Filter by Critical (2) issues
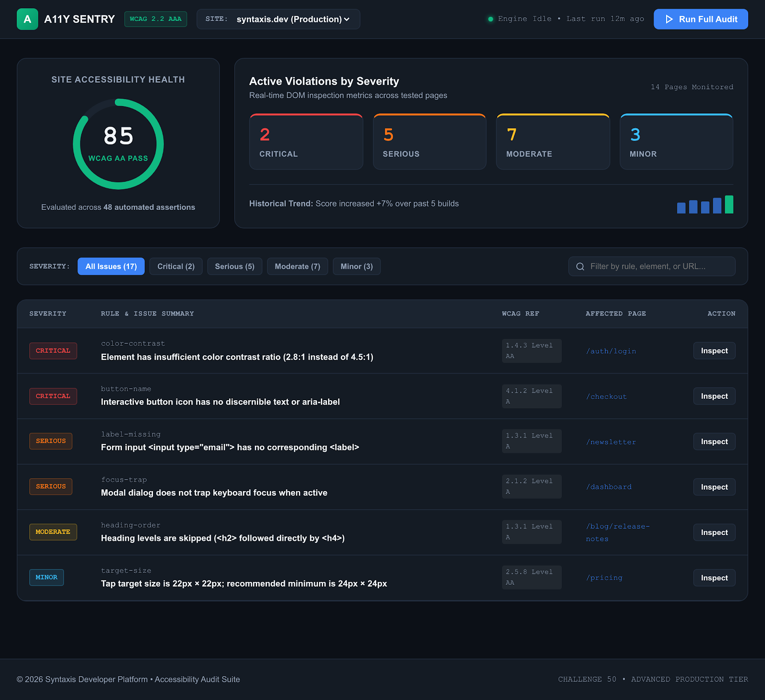765x700 pixels. click(x=176, y=267)
